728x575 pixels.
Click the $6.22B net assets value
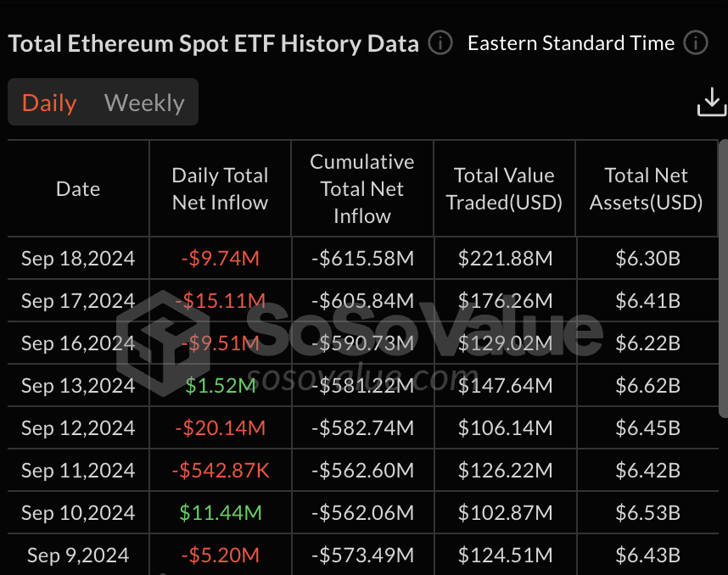coord(647,343)
